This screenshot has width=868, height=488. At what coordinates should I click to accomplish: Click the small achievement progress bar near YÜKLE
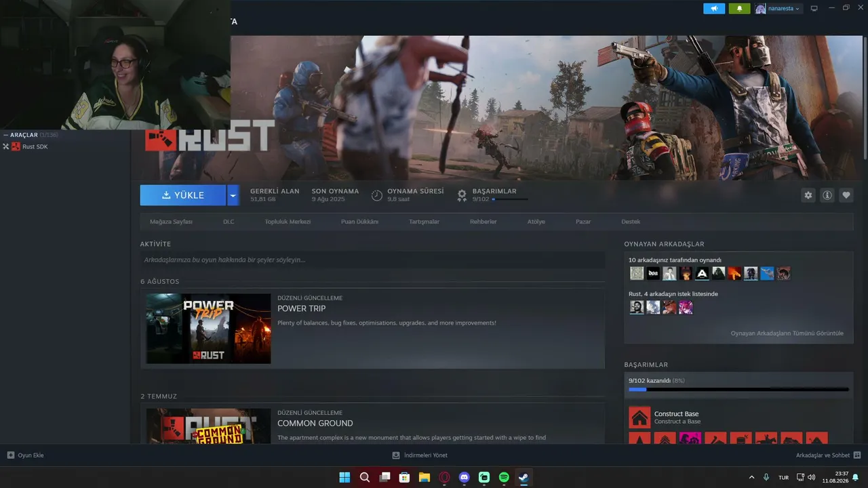[510, 199]
